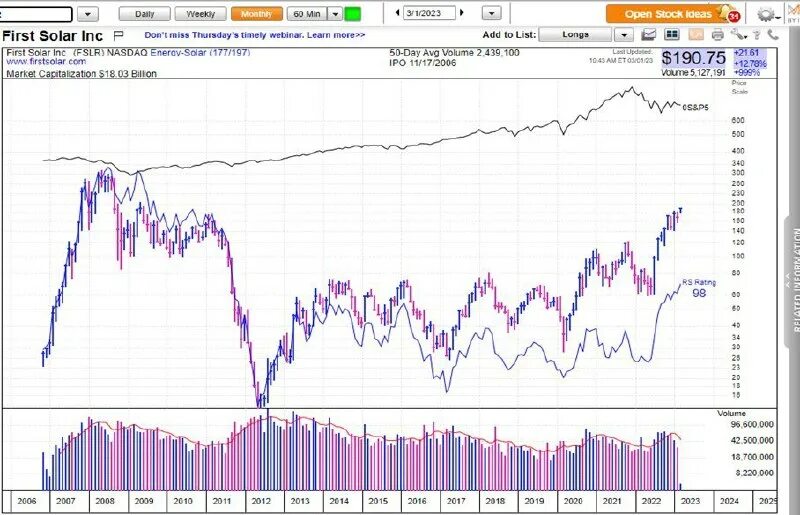
Task: Click the 50-Day Avg Volume 2,439,100 text
Action: pos(454,53)
